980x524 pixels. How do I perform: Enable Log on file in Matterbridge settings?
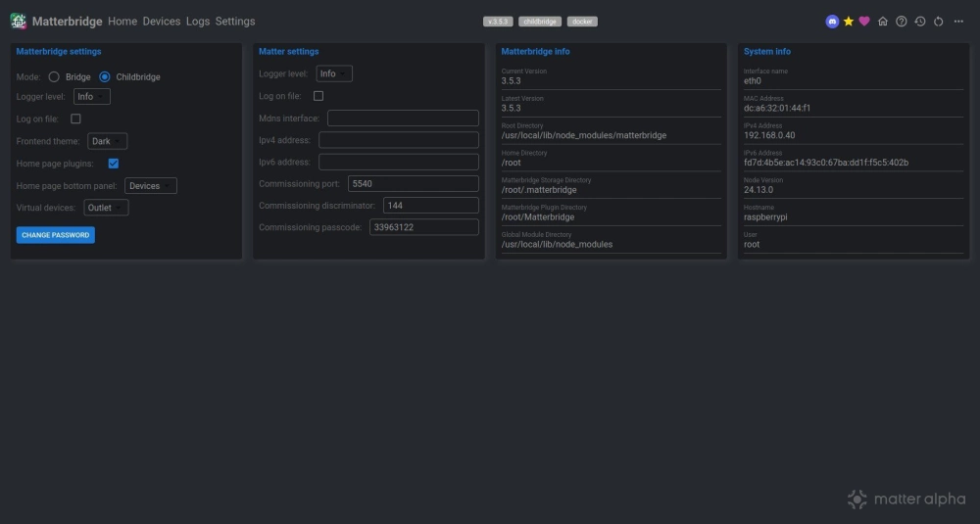tap(75, 119)
